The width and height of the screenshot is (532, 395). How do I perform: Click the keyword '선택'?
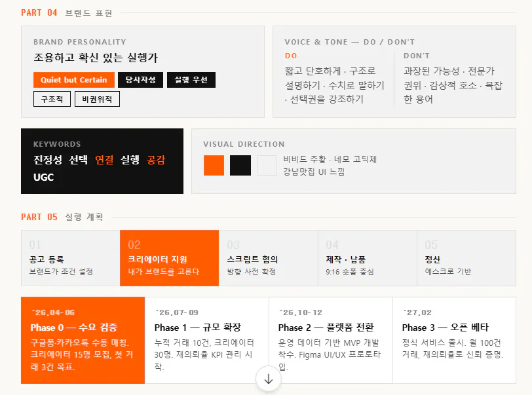tap(79, 159)
